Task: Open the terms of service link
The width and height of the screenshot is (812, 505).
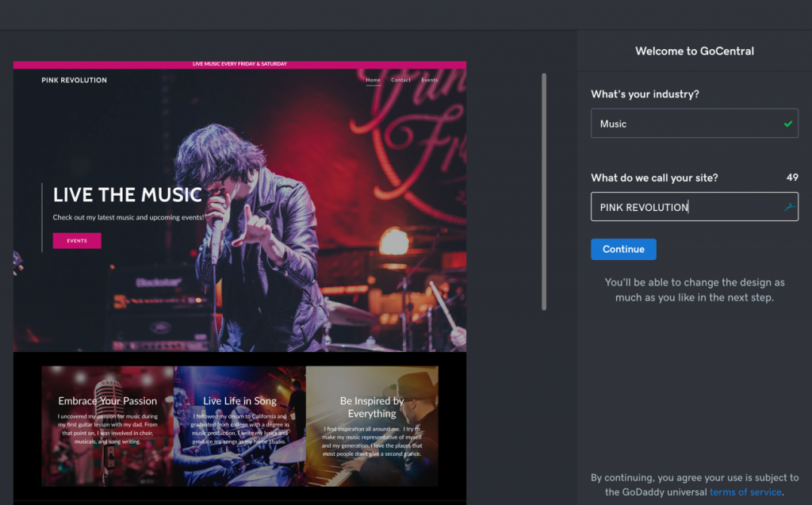Action: point(745,492)
